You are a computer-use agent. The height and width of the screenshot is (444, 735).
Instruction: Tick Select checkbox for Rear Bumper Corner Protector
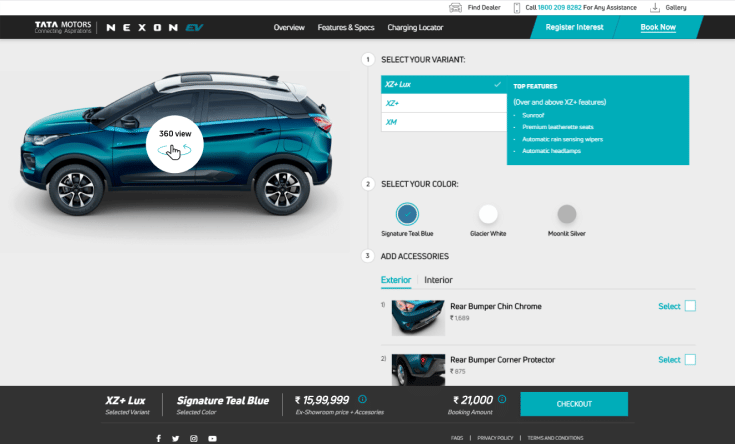[690, 360]
